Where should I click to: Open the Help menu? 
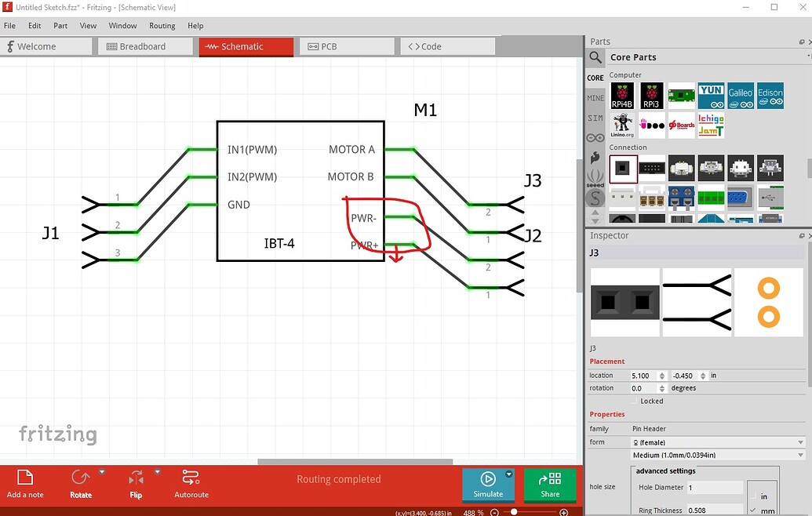195,25
